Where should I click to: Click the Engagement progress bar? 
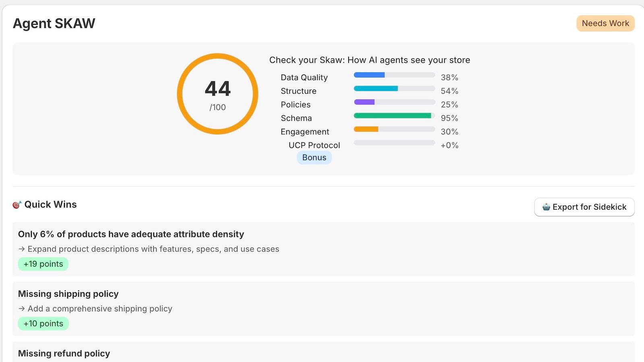(x=394, y=129)
